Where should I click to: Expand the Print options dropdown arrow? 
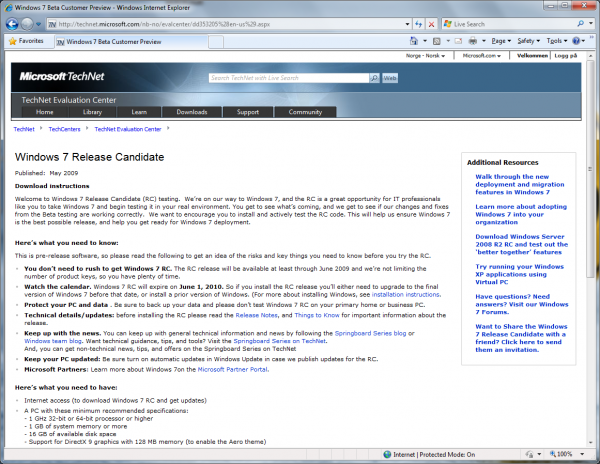[484, 41]
